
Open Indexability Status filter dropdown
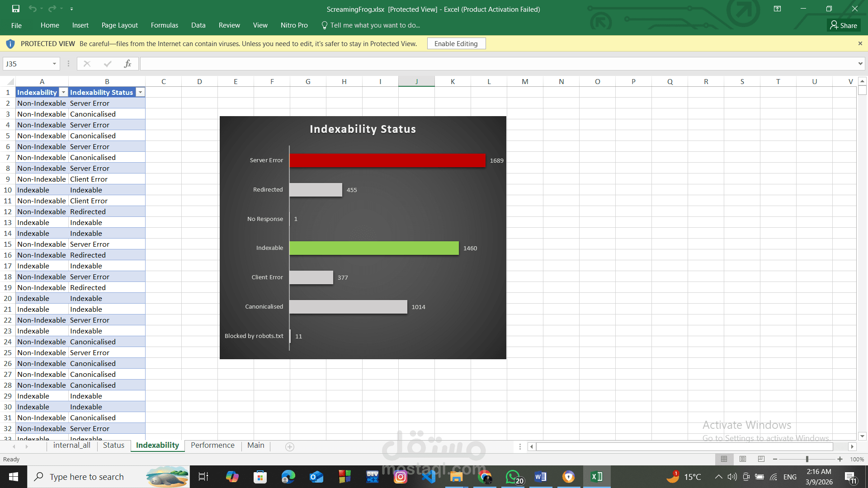(x=141, y=92)
